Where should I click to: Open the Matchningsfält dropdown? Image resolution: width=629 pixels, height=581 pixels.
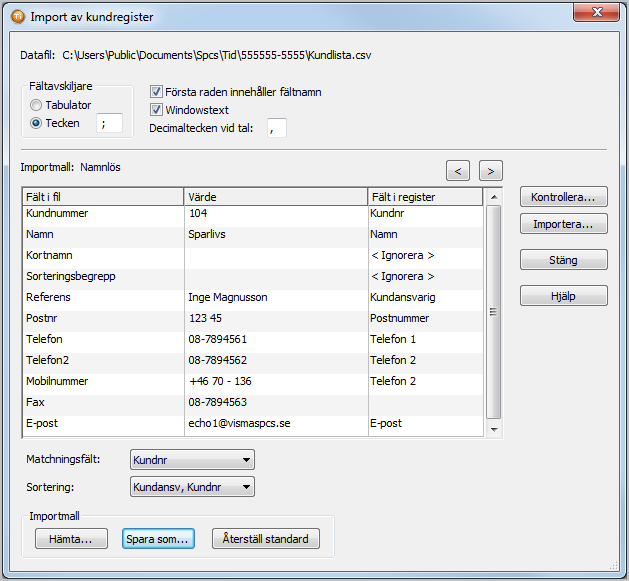point(192,460)
